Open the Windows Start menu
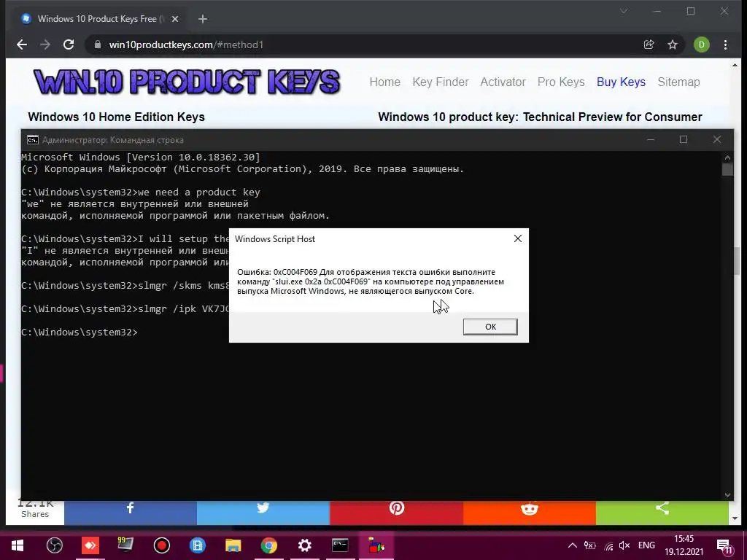The width and height of the screenshot is (747, 560). [18, 545]
